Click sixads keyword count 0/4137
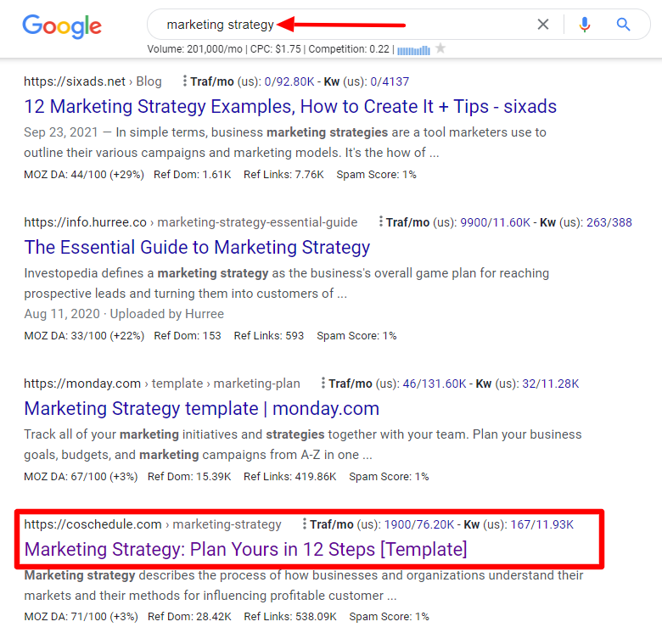The height and width of the screenshot is (644, 662). pos(390,81)
